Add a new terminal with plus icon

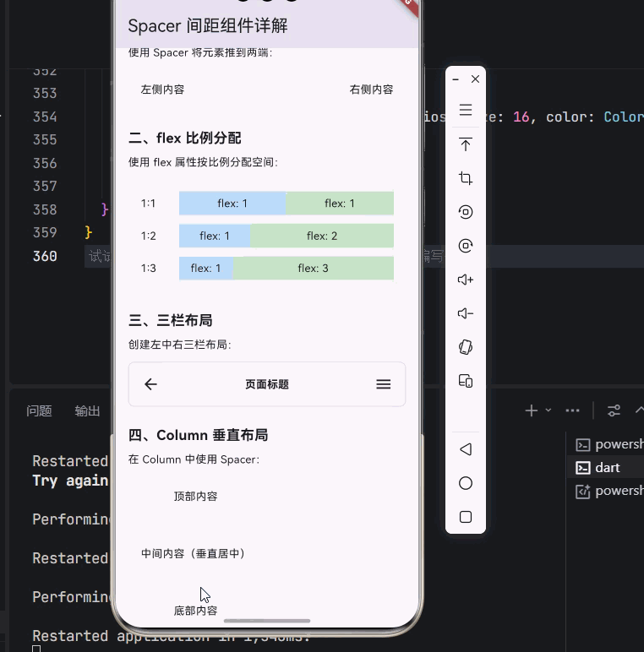532,410
